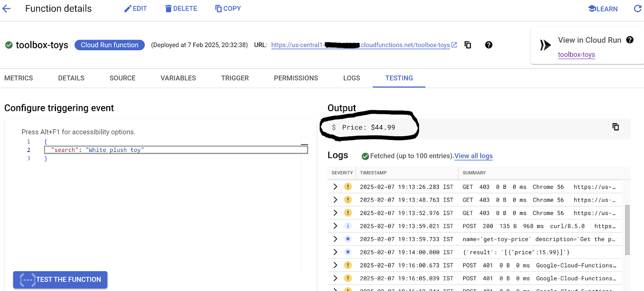This screenshot has height=291, width=644.
Task: Switch to the LOGS tab
Action: pyautogui.click(x=351, y=78)
